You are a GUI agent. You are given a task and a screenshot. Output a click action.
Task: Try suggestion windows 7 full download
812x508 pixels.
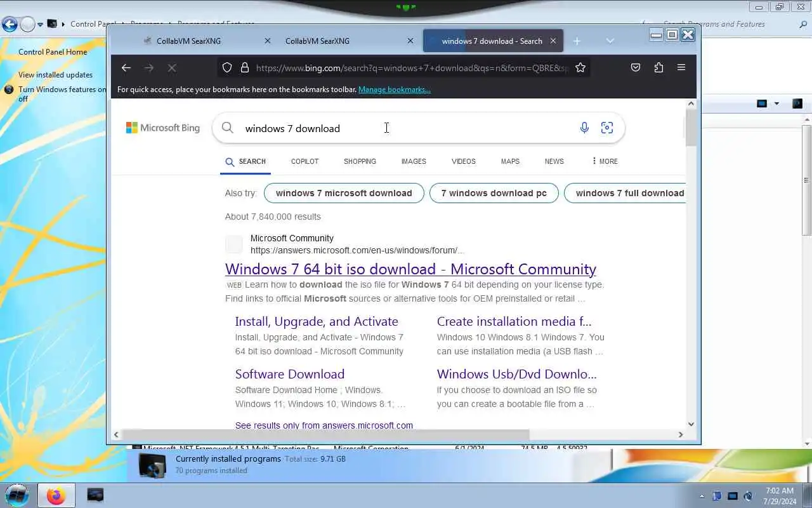pos(625,193)
